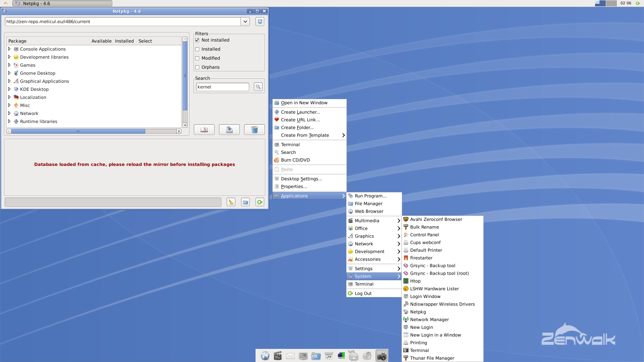Select Netpkg in the System submenu

click(442, 312)
